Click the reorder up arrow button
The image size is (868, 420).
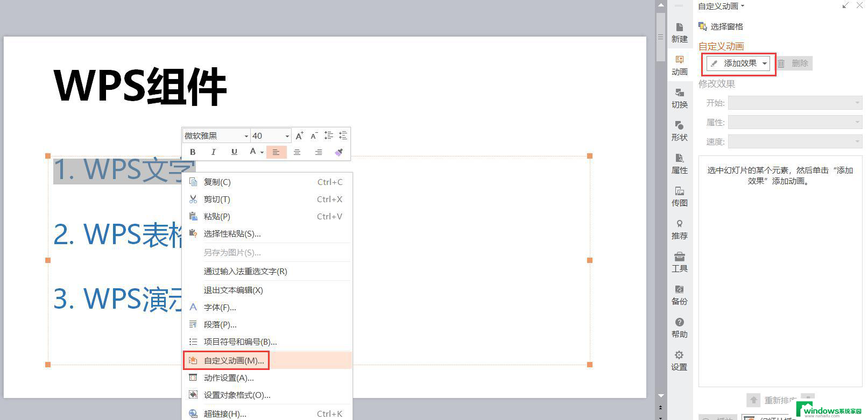pos(753,400)
